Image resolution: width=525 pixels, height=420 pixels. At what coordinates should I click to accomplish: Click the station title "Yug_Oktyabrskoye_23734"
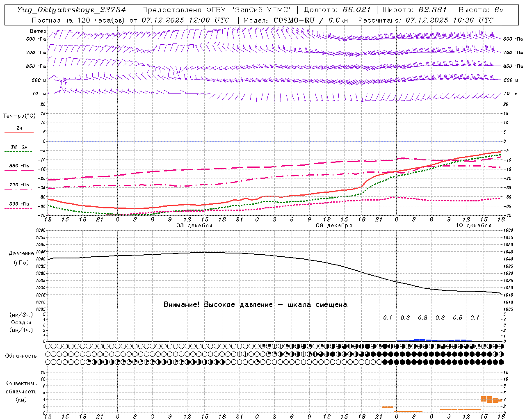[x=71, y=10]
